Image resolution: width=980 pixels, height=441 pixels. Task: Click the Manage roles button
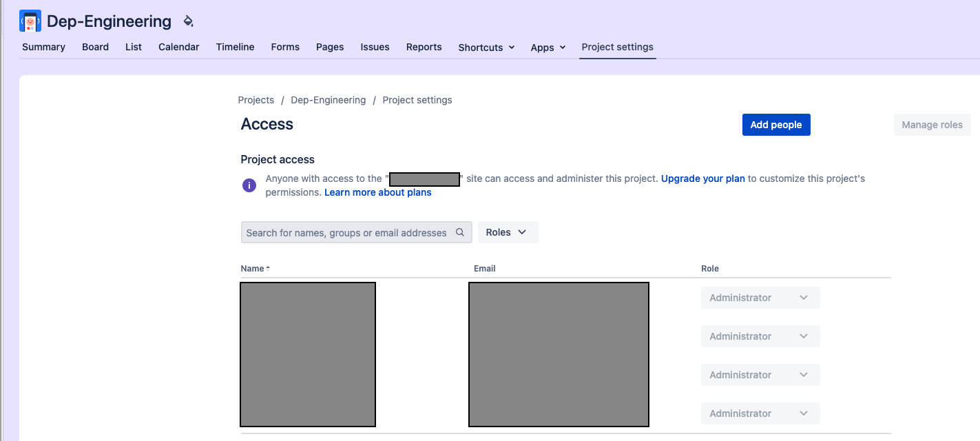tap(931, 125)
